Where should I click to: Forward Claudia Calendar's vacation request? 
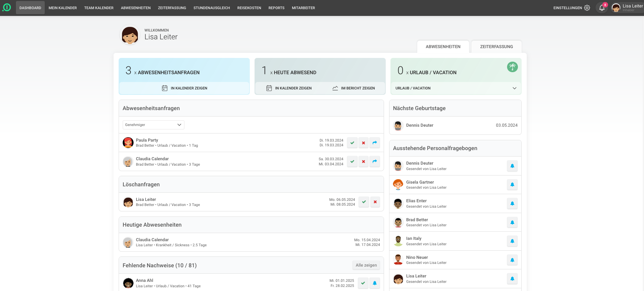click(x=375, y=162)
